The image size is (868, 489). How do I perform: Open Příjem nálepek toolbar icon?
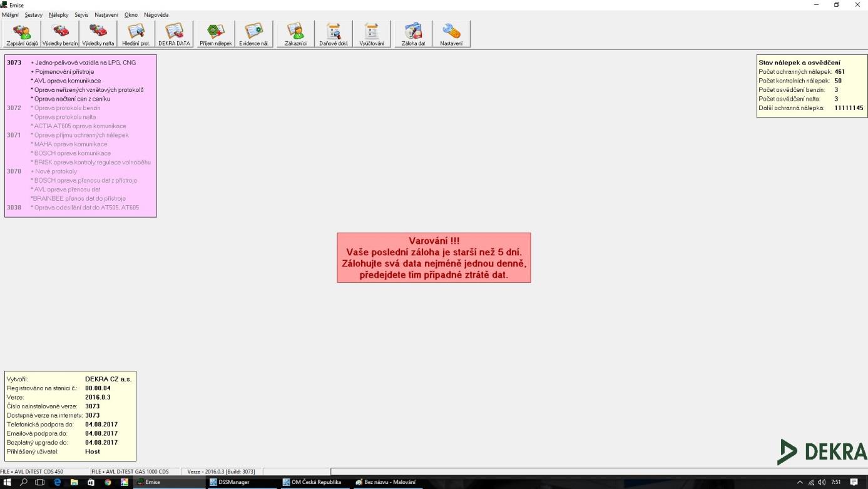coord(216,34)
